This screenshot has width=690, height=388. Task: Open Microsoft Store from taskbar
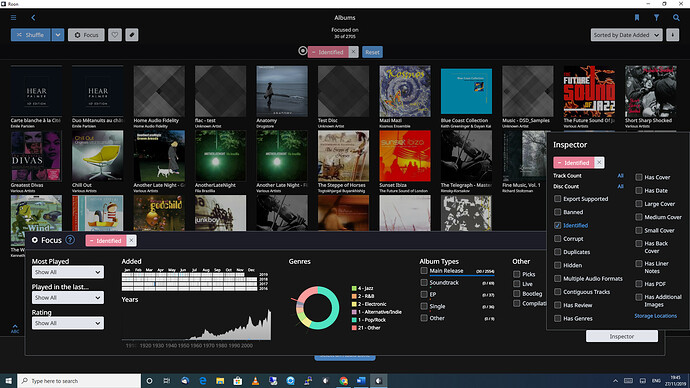pos(238,381)
